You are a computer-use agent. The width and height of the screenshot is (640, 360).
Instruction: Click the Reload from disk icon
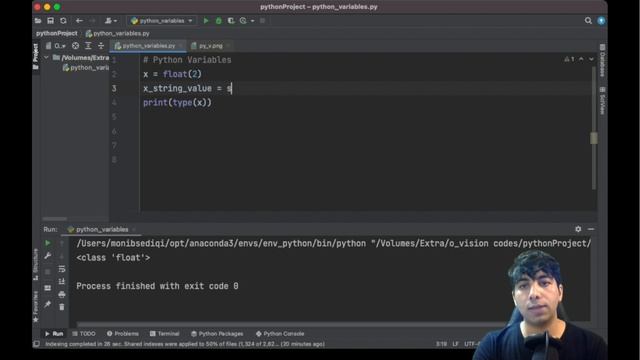[x=63, y=21]
